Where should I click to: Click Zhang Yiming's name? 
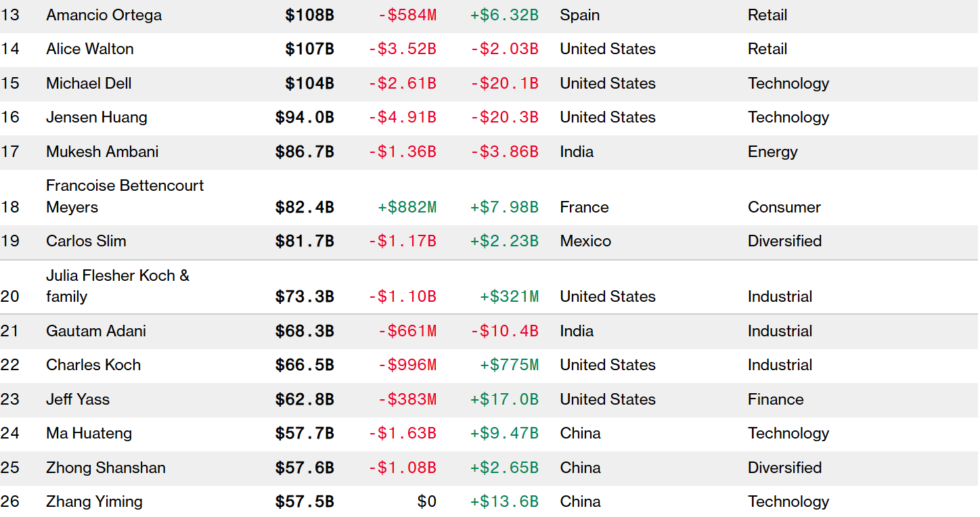pyautogui.click(x=94, y=501)
